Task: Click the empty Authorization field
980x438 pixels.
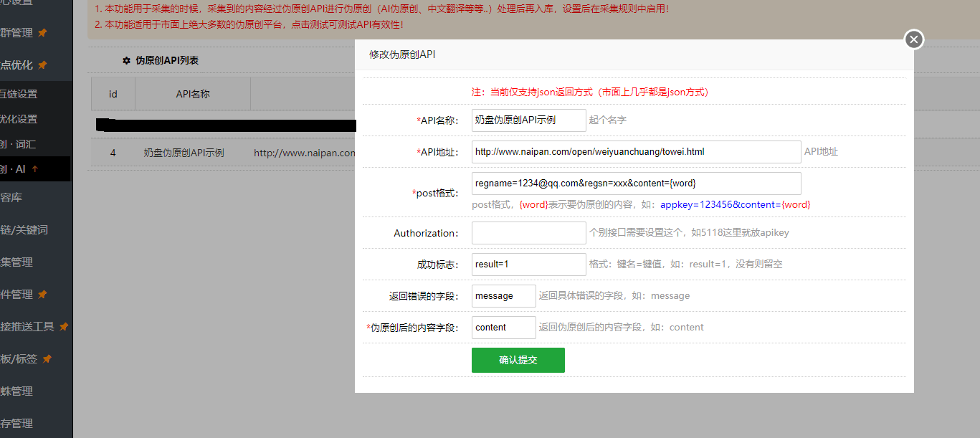Action: (528, 233)
